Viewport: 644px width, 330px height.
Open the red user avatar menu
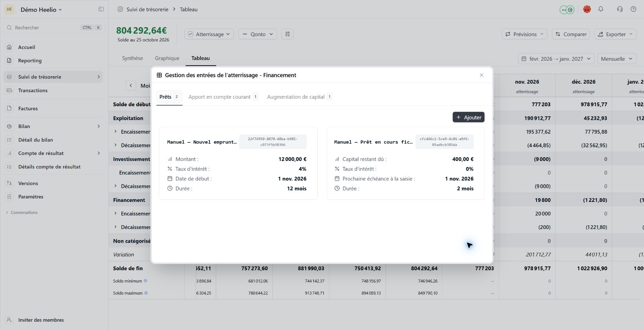coord(587,9)
